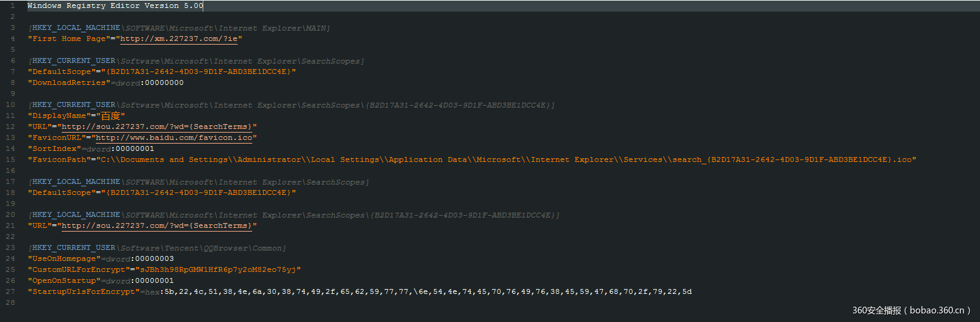Click the bobao.360.cn watermark text
980x322 pixels.
911,310
